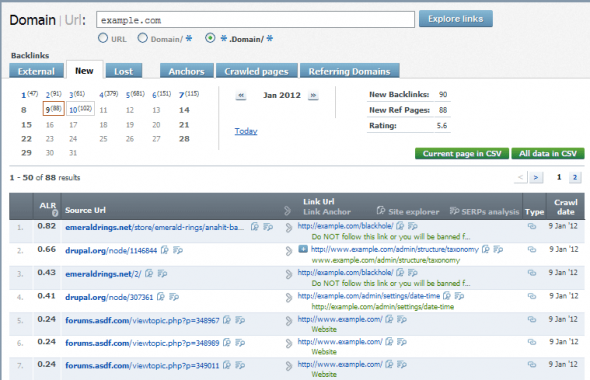Click New Backlinks value 90
The height and width of the screenshot is (380, 590).
tap(443, 94)
